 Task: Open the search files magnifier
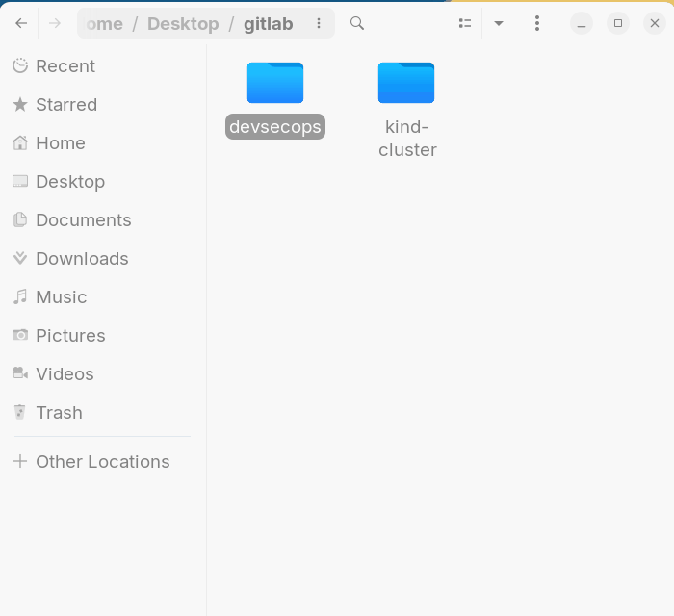point(357,23)
